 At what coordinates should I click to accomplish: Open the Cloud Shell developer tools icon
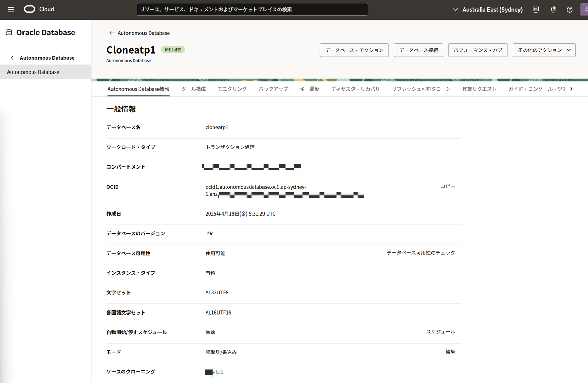[536, 10]
